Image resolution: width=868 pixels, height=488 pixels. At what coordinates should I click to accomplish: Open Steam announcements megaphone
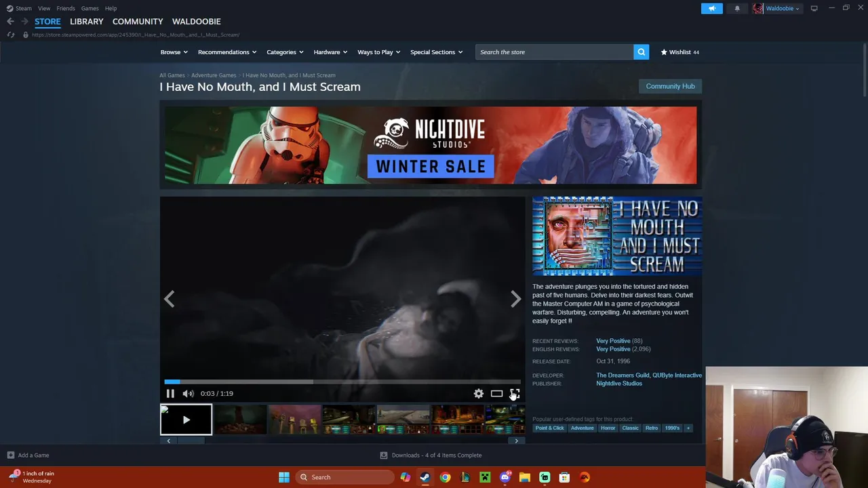click(x=711, y=8)
